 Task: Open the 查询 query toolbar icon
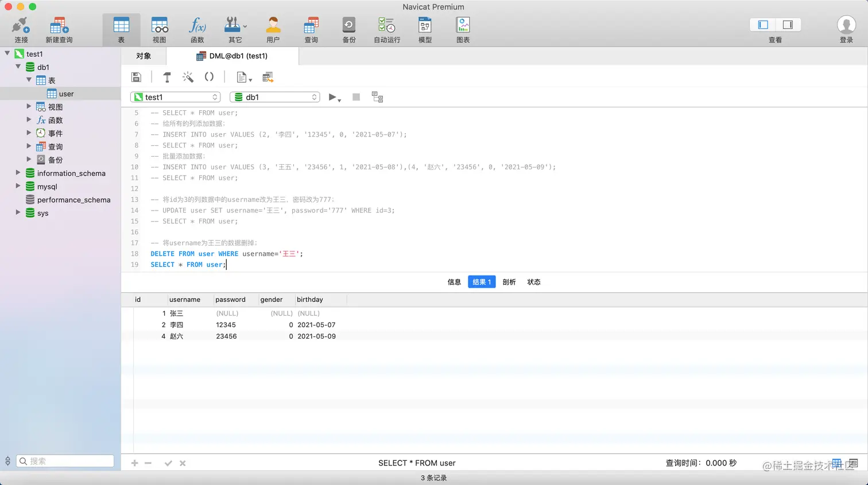coord(311,30)
